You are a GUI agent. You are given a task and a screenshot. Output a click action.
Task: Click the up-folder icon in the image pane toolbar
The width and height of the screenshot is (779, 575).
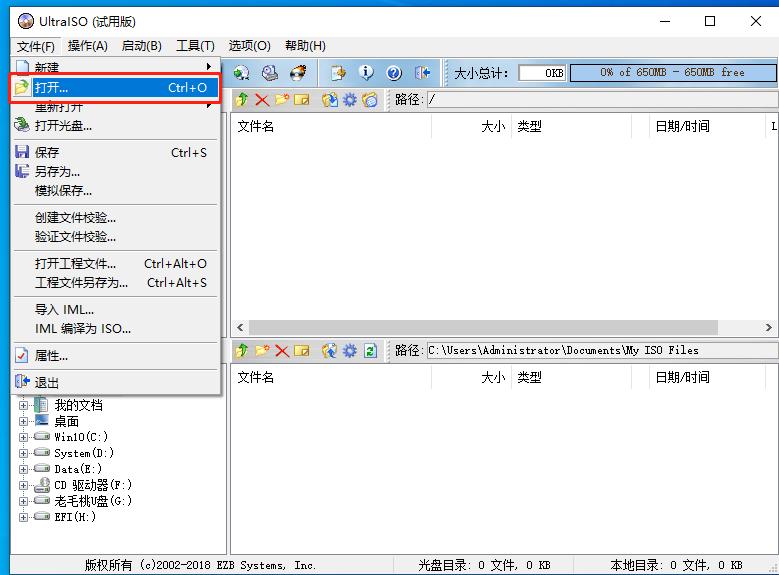[242, 100]
